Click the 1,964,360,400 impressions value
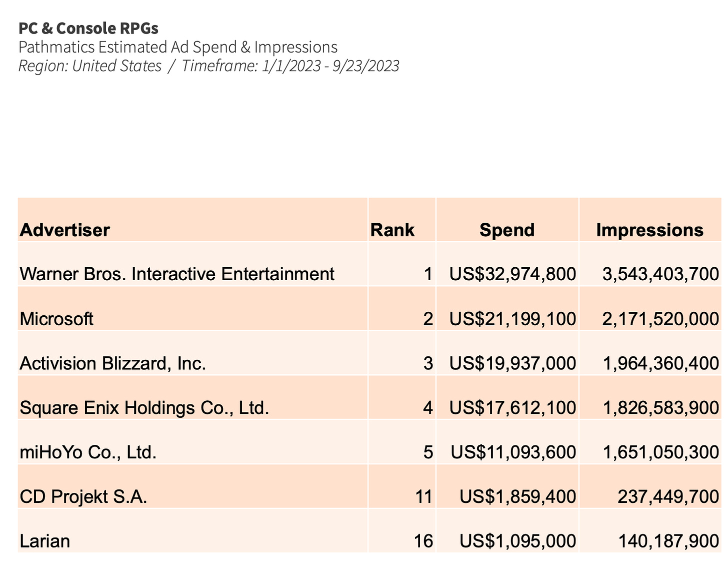 click(660, 363)
